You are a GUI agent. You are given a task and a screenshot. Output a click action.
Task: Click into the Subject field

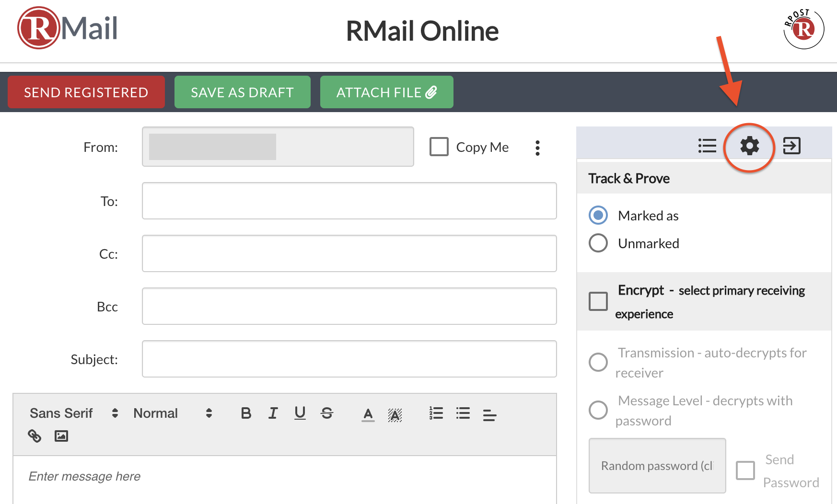[x=349, y=359]
